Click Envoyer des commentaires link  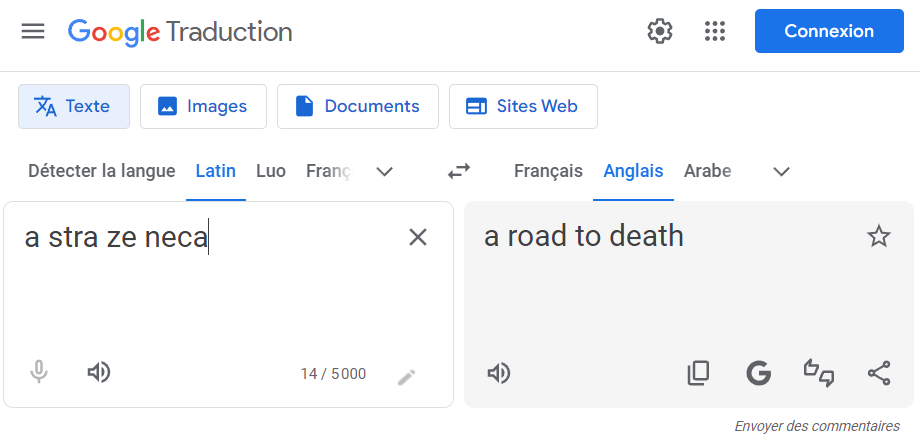pyautogui.click(x=817, y=426)
